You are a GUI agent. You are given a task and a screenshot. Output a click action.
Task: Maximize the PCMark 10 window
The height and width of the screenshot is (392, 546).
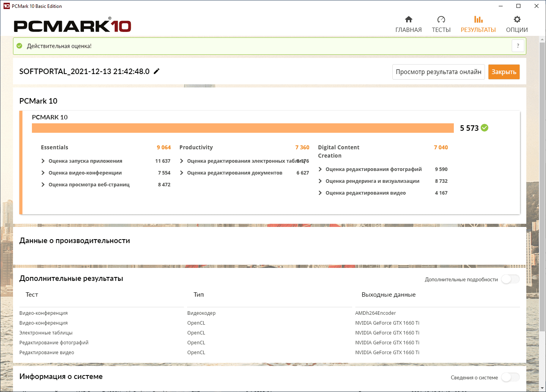[518, 6]
